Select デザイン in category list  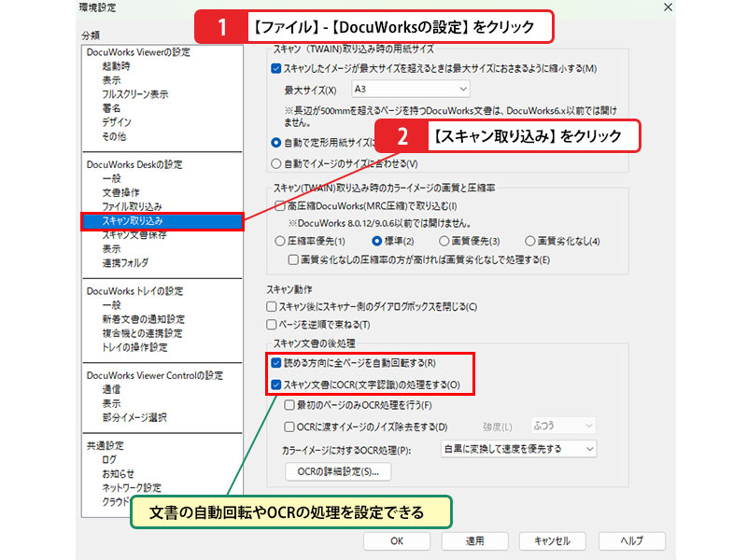coord(117,122)
